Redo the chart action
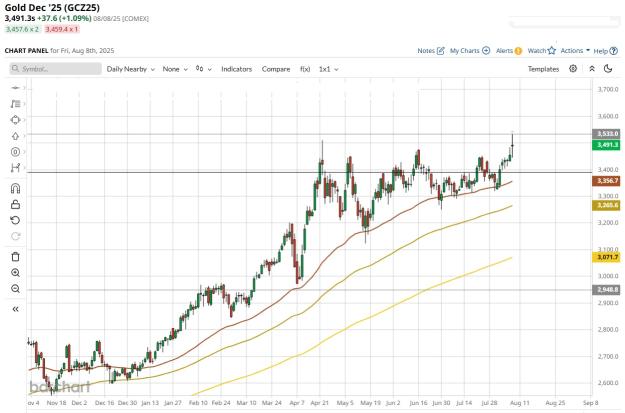Viewport: 625px width, 413px height. pos(15,236)
